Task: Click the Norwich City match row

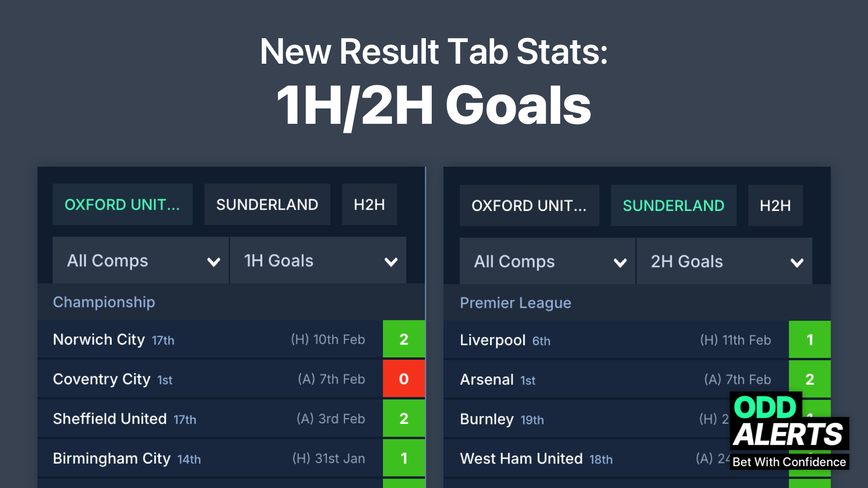Action: pyautogui.click(x=208, y=339)
